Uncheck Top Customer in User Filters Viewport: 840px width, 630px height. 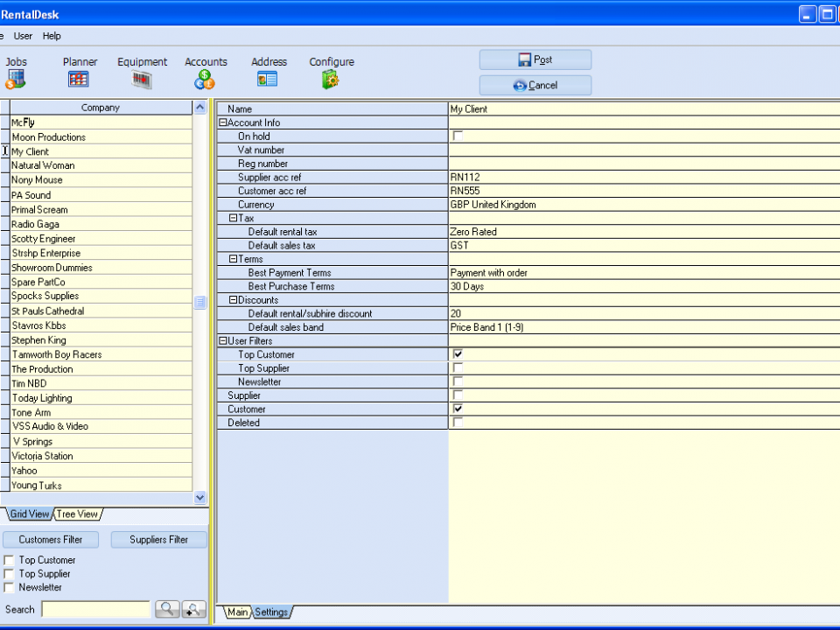pyautogui.click(x=458, y=354)
